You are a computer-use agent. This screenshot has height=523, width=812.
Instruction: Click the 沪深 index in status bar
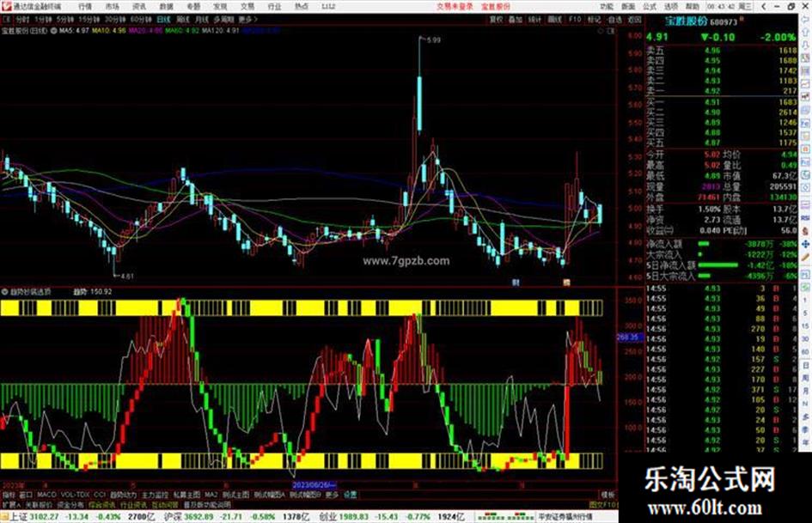pos(173,516)
